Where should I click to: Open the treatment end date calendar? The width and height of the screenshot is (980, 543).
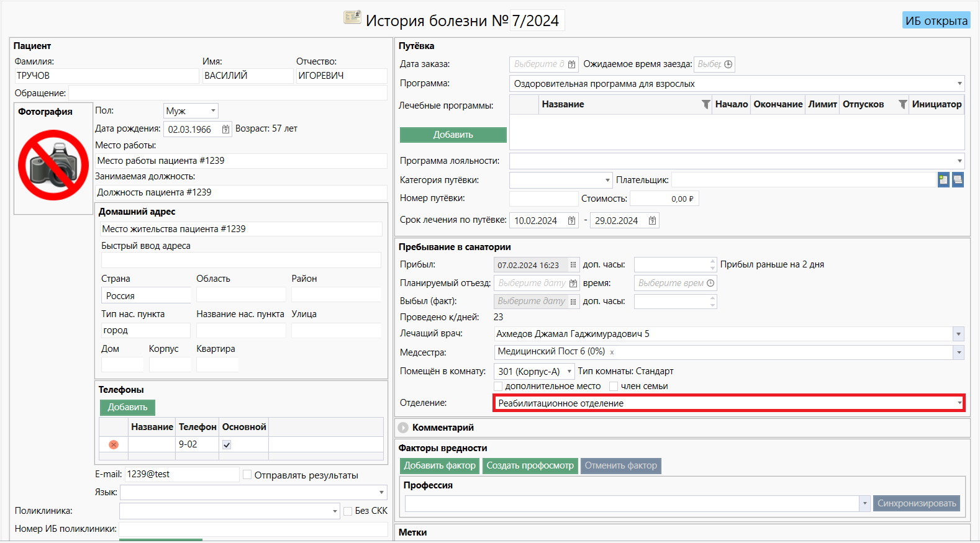pyautogui.click(x=652, y=220)
